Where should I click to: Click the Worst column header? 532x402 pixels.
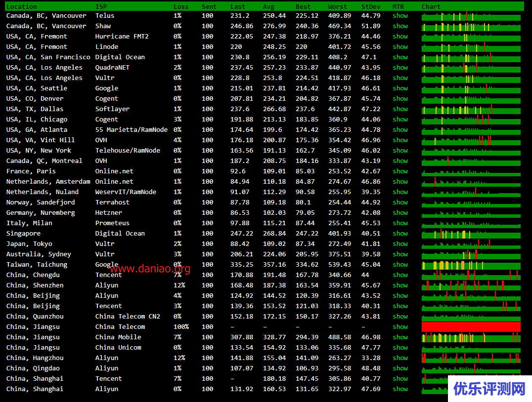[338, 7]
